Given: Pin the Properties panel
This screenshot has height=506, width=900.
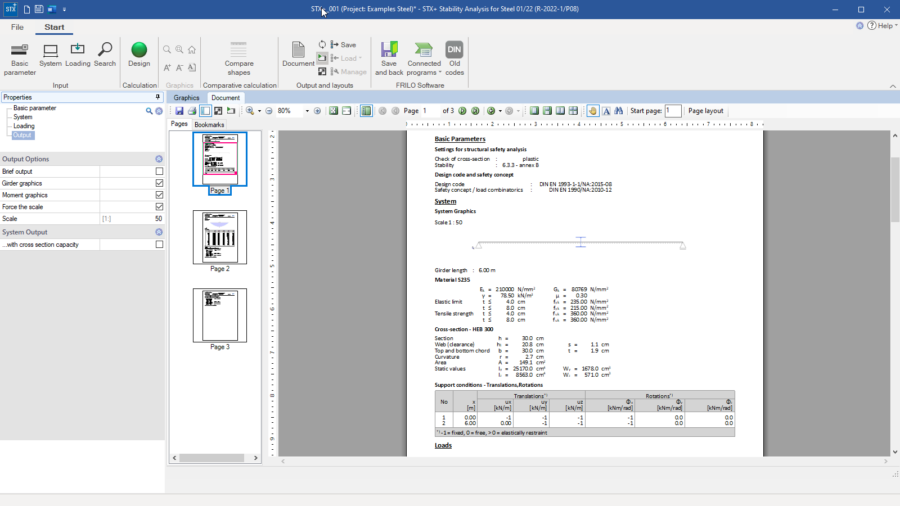Looking at the screenshot, I should click(x=158, y=97).
